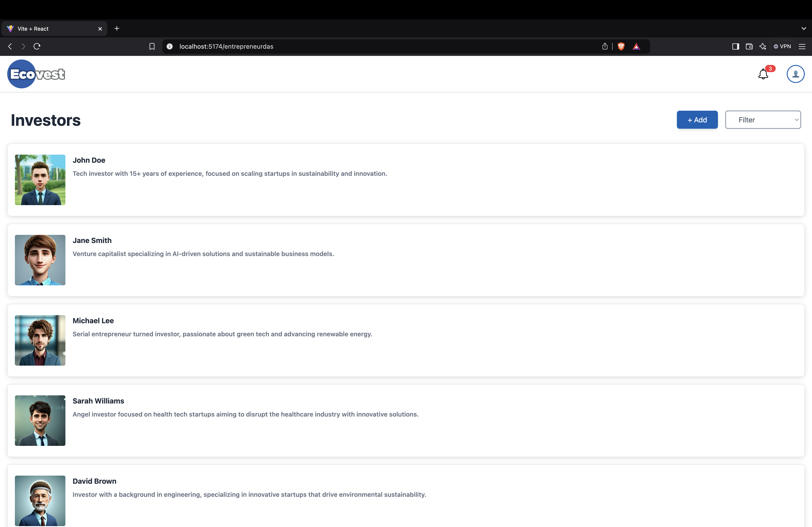
Task: Open the browser share icon
Action: [x=604, y=46]
